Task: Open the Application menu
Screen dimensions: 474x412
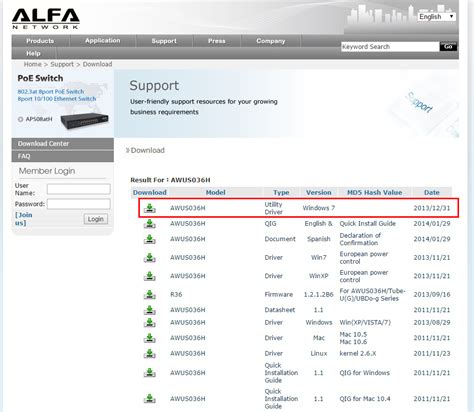Action: pyautogui.click(x=103, y=41)
